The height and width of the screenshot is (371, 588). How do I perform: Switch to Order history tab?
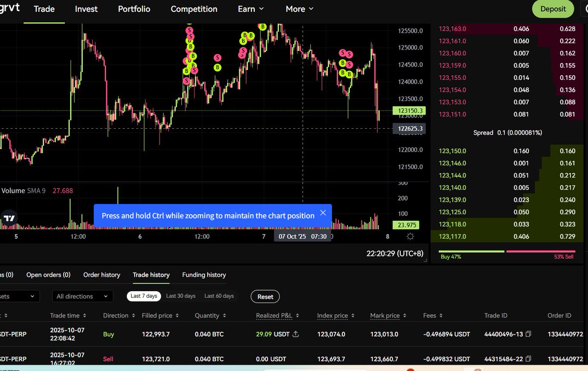pyautogui.click(x=101, y=275)
